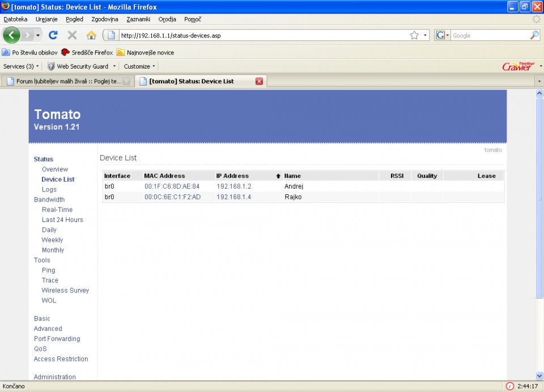Screen dimensions: 544x392
Task: Open the list all tabs dropdown
Action: click(539, 81)
